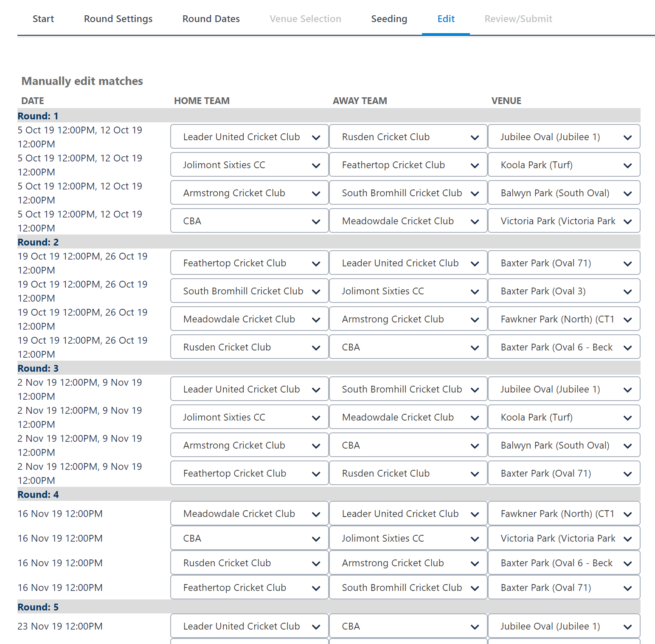Image resolution: width=655 pixels, height=644 pixels.
Task: Open Round 3 Rusden Cricket Club away dropdown
Action: pyautogui.click(x=408, y=473)
